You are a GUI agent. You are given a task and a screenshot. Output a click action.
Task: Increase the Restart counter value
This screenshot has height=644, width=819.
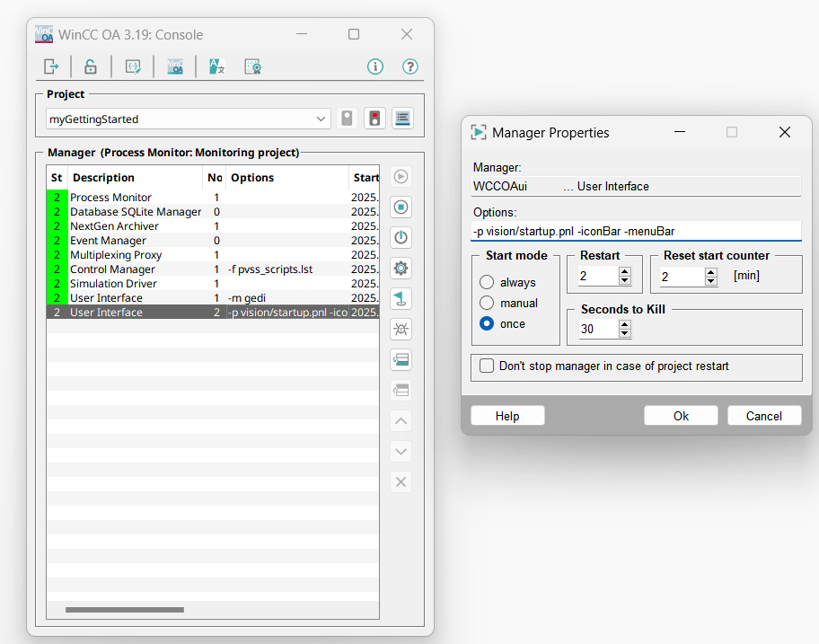(x=625, y=271)
